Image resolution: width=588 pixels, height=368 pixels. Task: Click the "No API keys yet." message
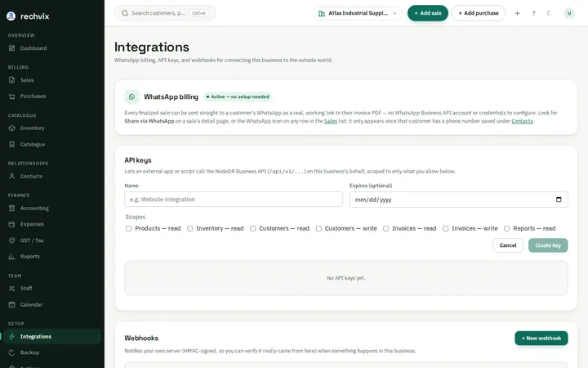345,278
